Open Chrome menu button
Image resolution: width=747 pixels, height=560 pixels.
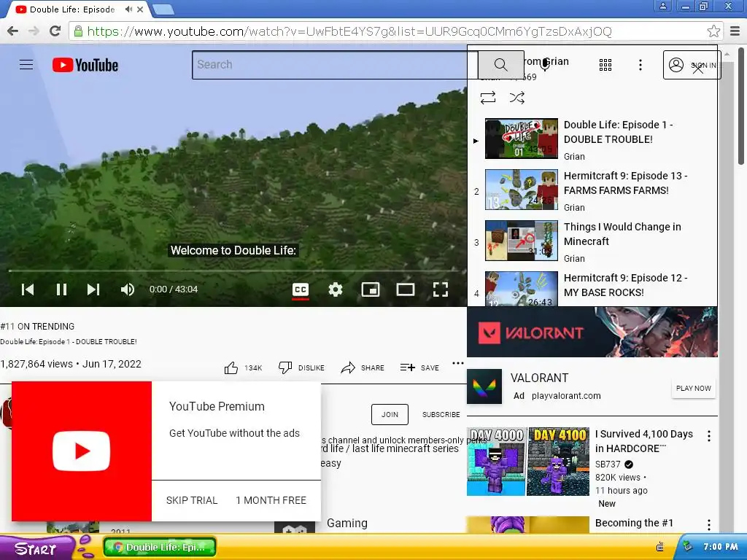[x=735, y=31]
